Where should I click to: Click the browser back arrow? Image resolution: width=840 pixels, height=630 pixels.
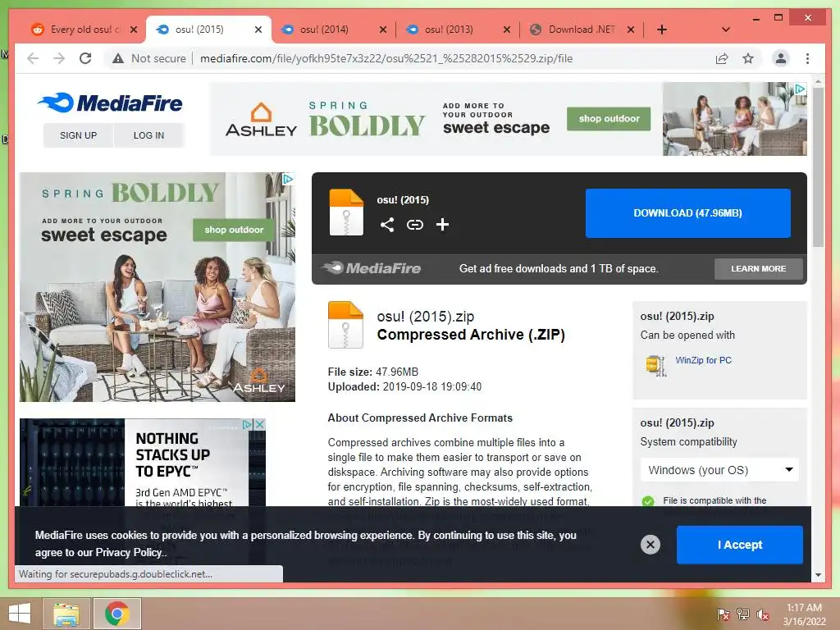tap(33, 58)
